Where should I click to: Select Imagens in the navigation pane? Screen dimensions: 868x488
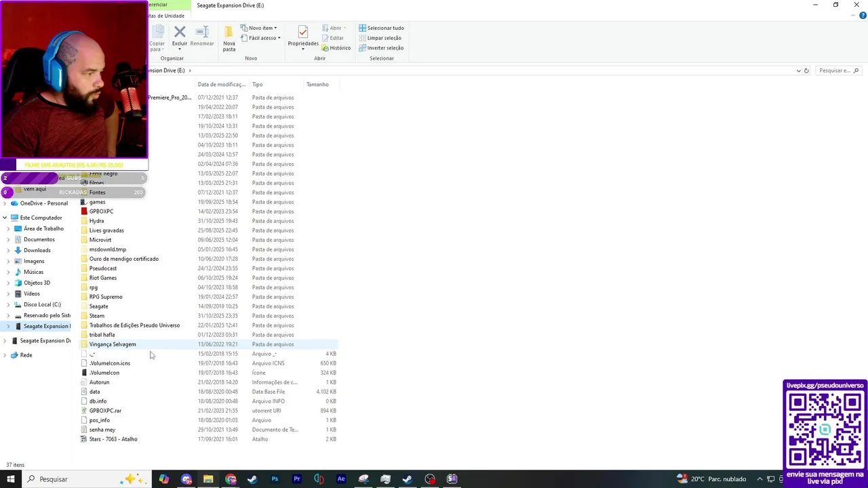(34, 261)
